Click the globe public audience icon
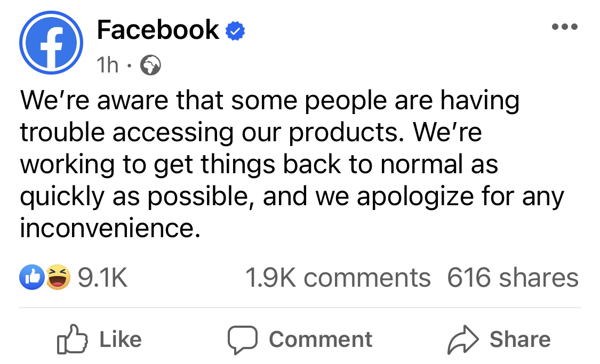Screen dimensions: 600x364 pyautogui.click(x=150, y=66)
